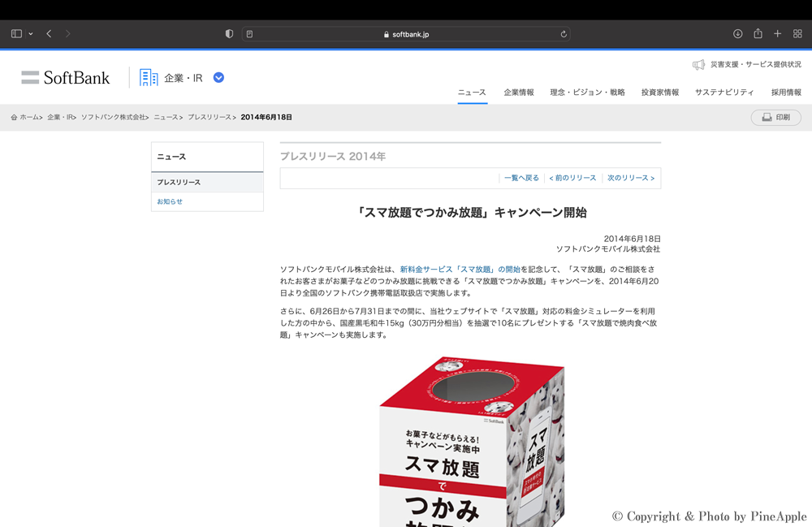Open the ニュース navigation tab

click(x=472, y=93)
